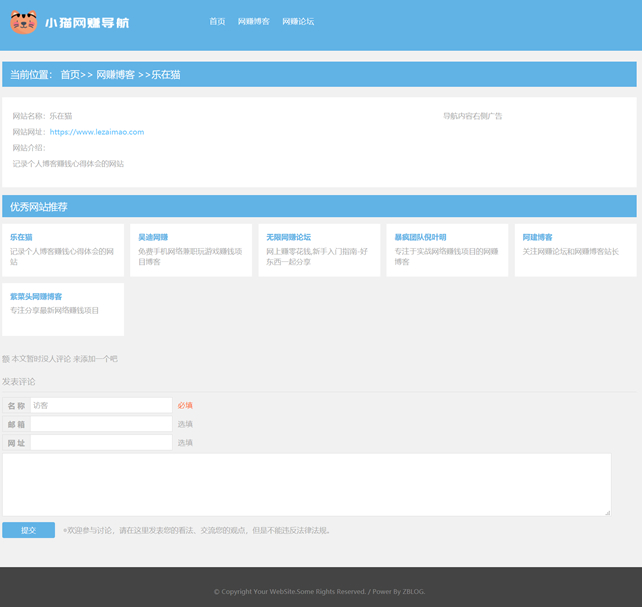Open the https://www.lezaimao.com website link
This screenshot has height=607, width=642.
point(97,132)
